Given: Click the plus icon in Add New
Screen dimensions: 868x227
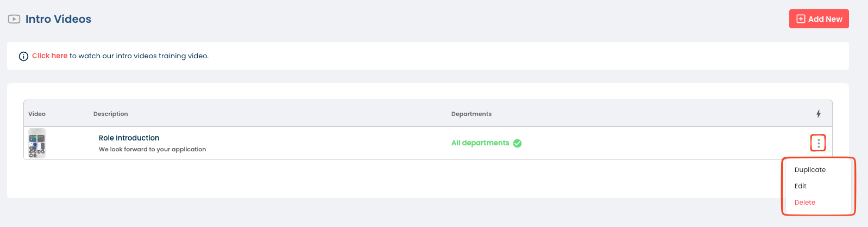Looking at the screenshot, I should pyautogui.click(x=801, y=19).
